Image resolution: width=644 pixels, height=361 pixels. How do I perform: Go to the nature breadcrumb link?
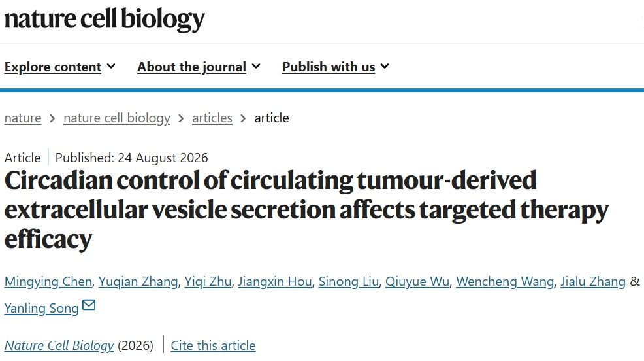click(23, 118)
